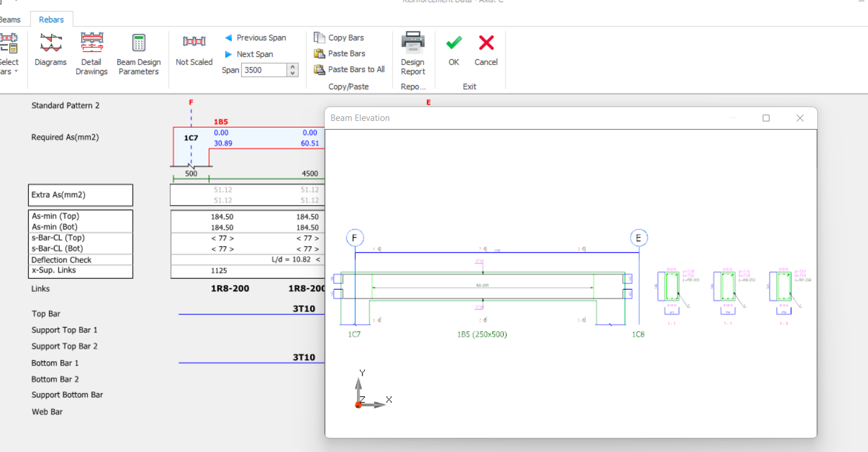Select the Rebars tab
The height and width of the screenshot is (452, 868).
click(51, 20)
